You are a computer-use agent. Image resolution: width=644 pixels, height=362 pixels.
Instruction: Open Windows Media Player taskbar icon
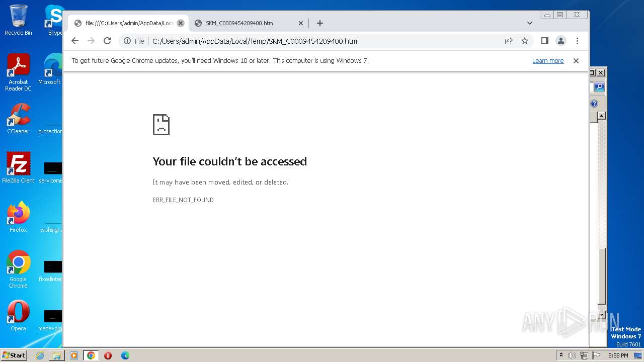74,355
